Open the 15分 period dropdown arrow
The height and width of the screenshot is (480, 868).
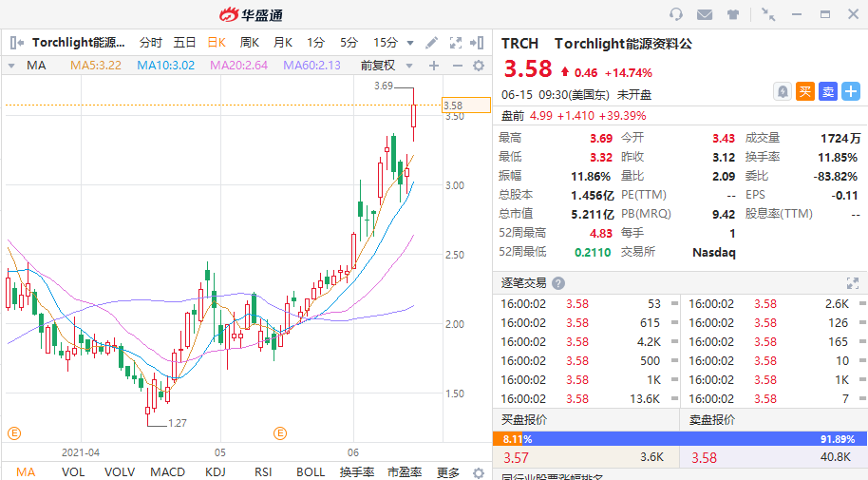[x=410, y=43]
